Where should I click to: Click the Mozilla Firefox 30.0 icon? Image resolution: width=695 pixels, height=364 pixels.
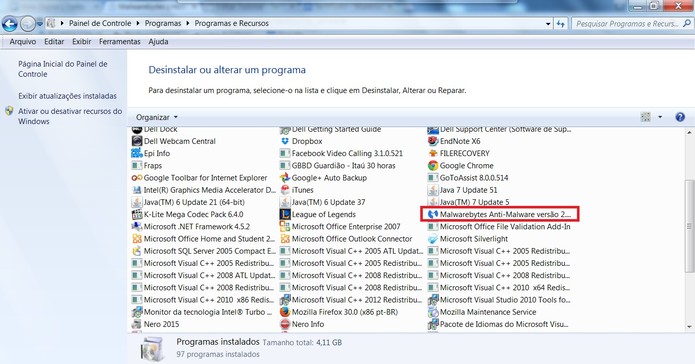[285, 312]
